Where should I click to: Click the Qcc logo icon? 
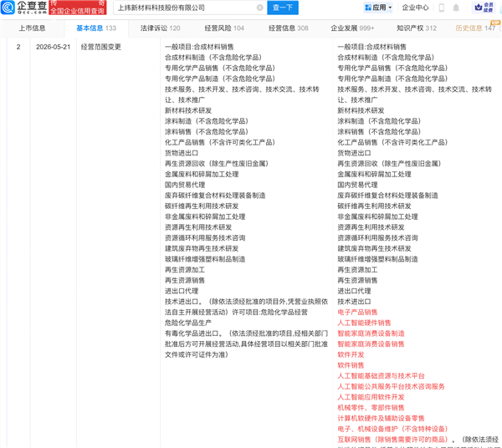click(8, 8)
